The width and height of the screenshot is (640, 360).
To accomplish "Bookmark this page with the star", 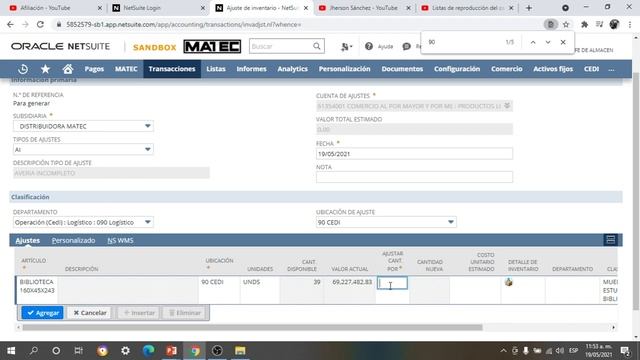I will tap(566, 24).
